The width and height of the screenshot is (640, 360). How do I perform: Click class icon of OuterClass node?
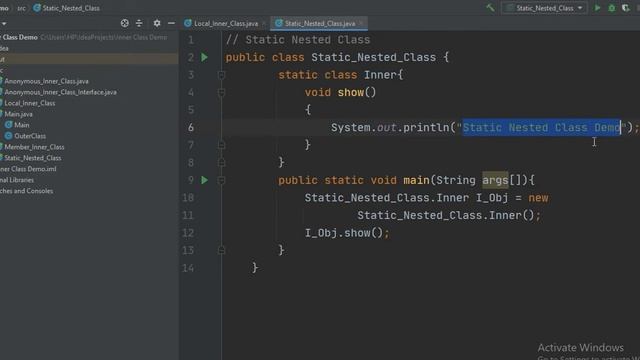8,136
